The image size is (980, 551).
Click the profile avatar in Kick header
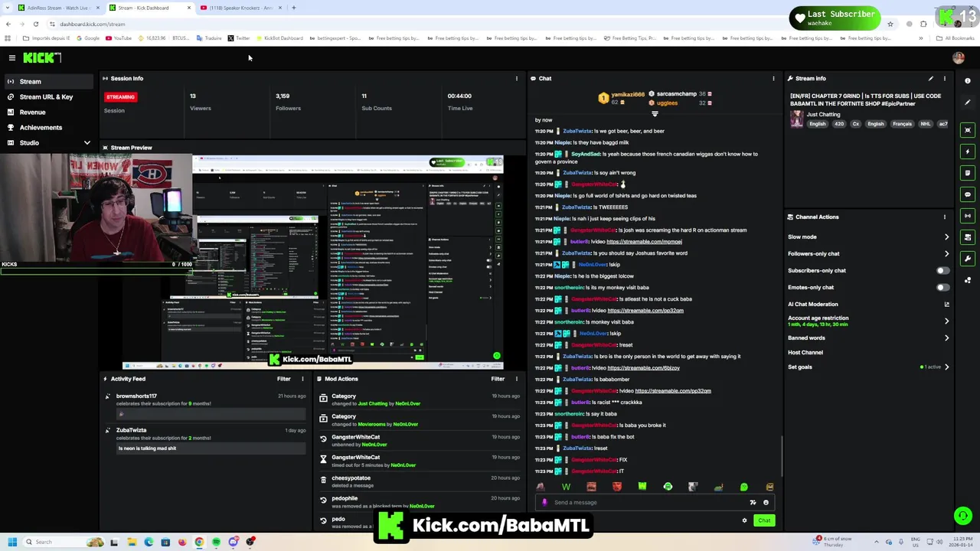pyautogui.click(x=959, y=57)
